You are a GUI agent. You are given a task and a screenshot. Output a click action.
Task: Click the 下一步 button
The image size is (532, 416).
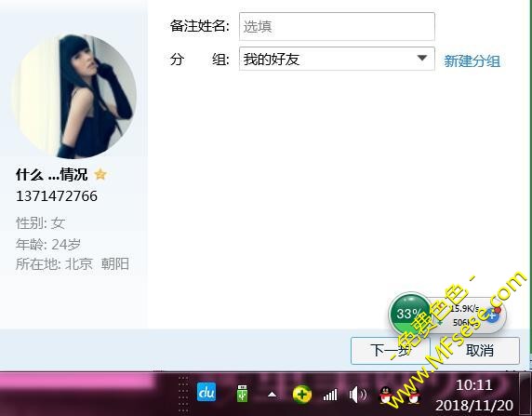(391, 351)
